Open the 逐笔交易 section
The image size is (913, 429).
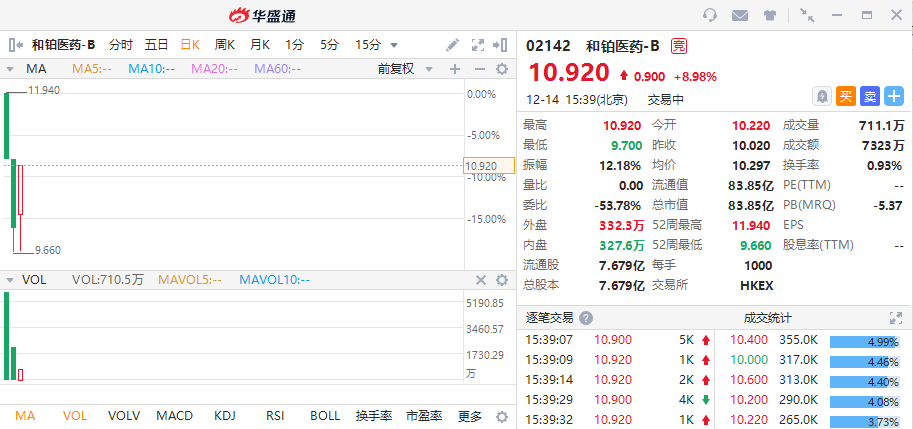550,318
